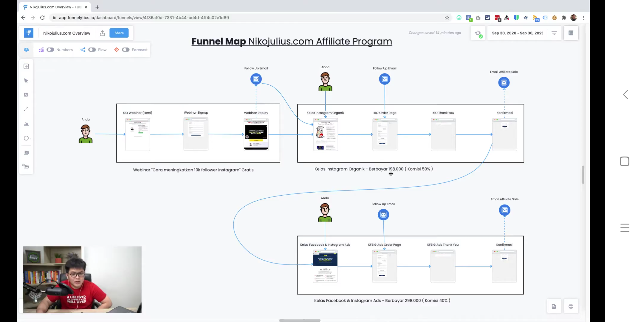Click the notes document icon

coord(554,306)
